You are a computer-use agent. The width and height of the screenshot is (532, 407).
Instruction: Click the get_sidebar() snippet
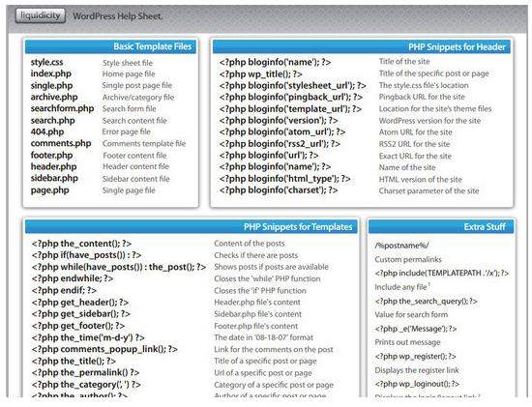[80, 314]
